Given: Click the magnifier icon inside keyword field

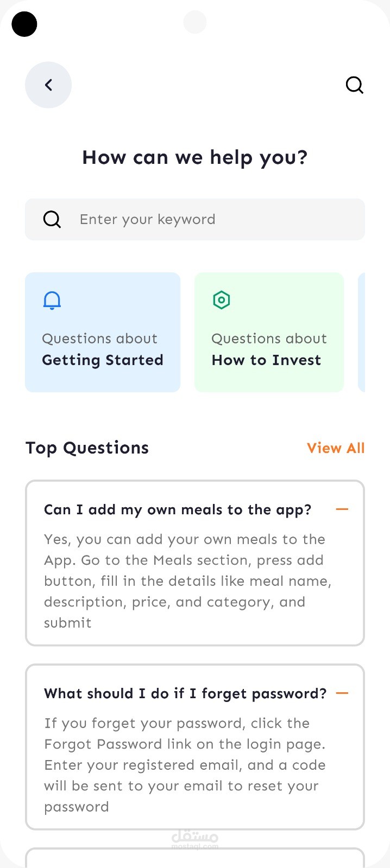Looking at the screenshot, I should (x=52, y=220).
